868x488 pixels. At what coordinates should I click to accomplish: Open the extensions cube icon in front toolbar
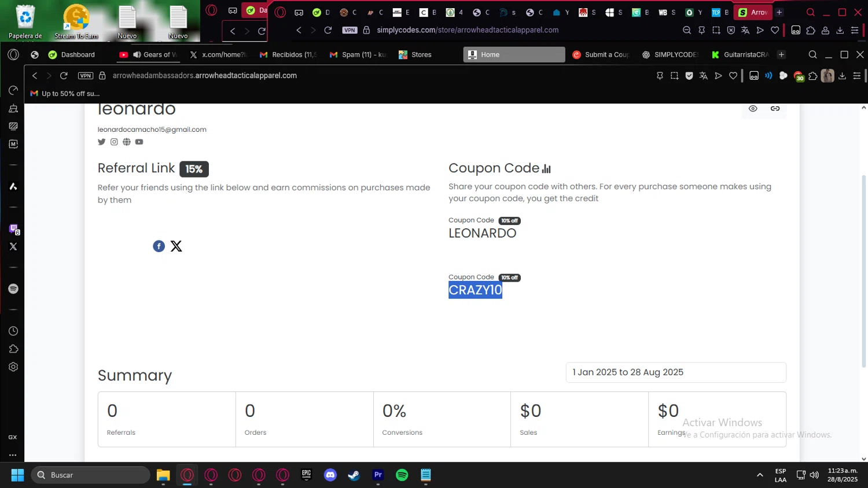(813, 76)
